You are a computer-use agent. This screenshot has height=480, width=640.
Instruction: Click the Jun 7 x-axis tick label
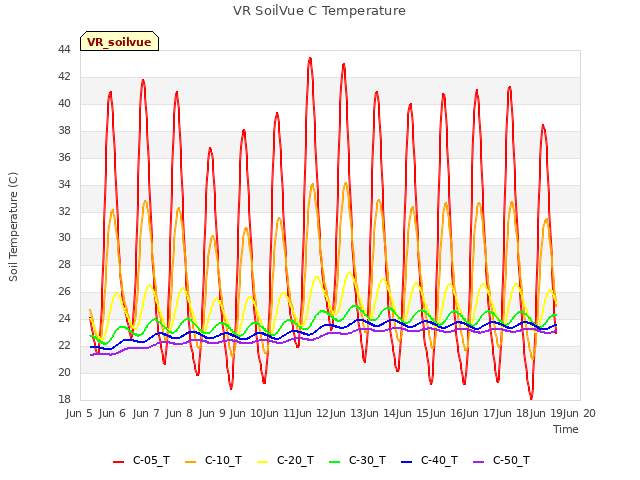point(146,413)
